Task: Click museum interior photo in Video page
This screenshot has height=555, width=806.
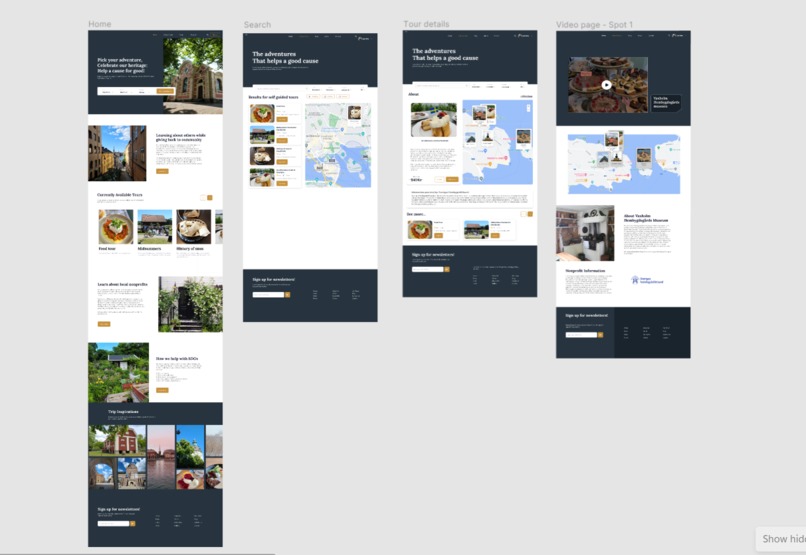Action: tap(585, 233)
